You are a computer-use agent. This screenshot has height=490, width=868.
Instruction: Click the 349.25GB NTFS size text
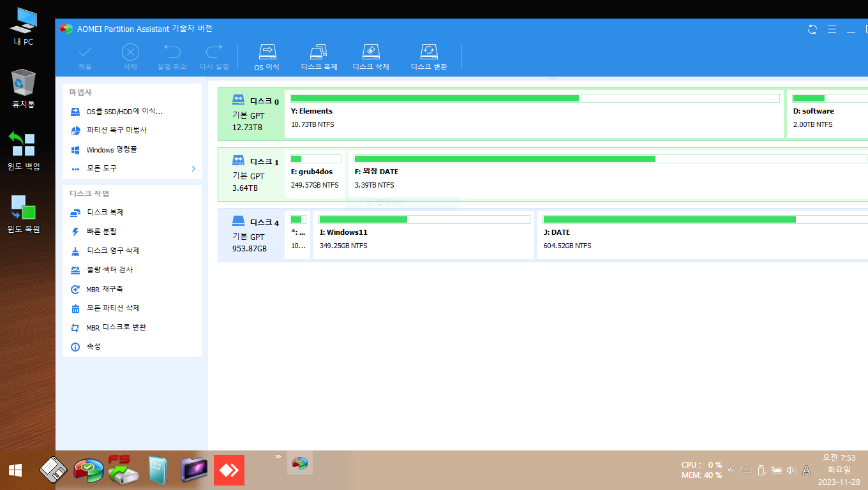coord(343,246)
